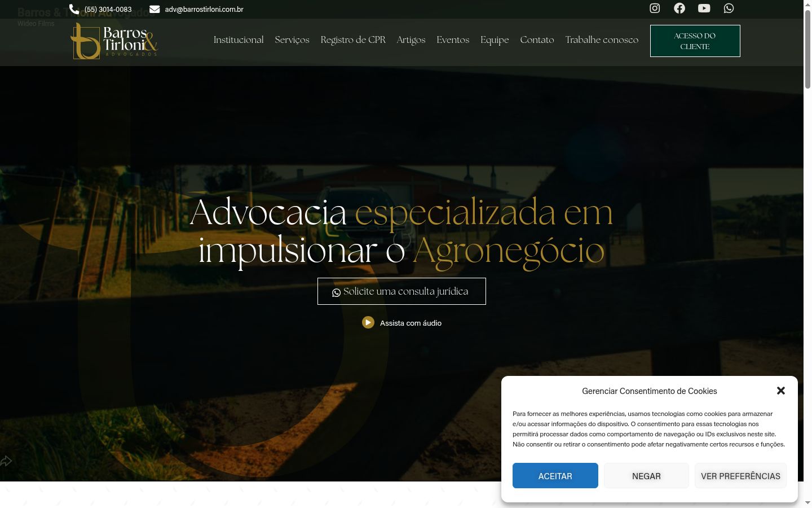This screenshot has height=508, width=812.
Task: Click the 'Gerenciar Consentimento de Cookies' heading
Action: click(650, 391)
